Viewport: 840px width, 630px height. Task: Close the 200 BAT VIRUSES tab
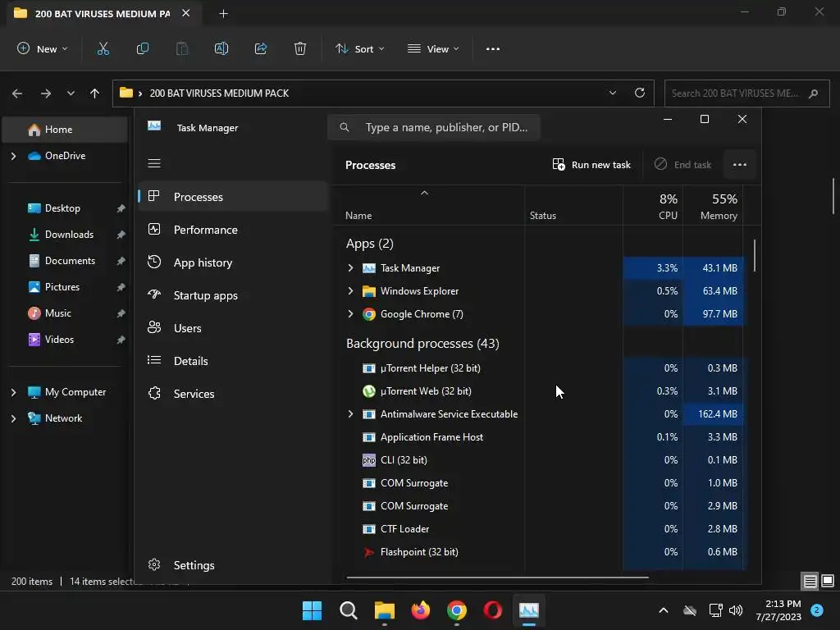point(185,13)
